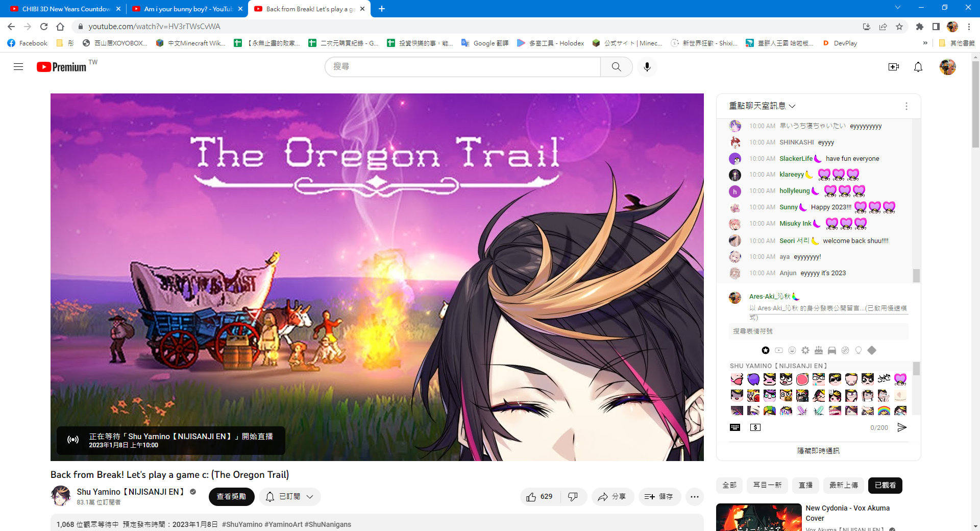Image resolution: width=980 pixels, height=531 pixels.
Task: Select the star emoji category
Action: [766, 350]
